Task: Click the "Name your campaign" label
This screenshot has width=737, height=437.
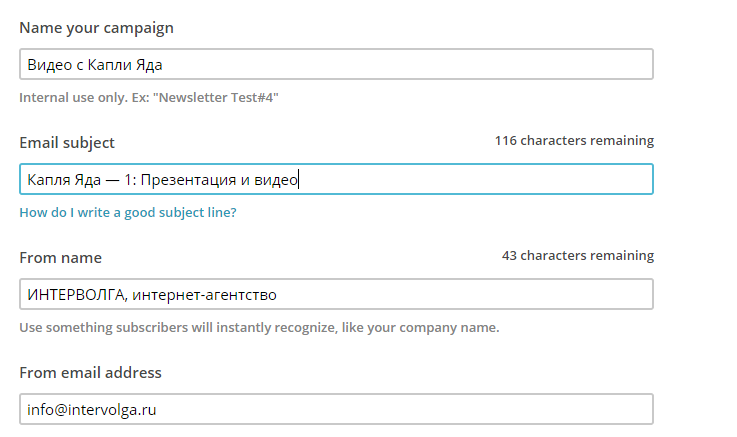Action: [96, 28]
